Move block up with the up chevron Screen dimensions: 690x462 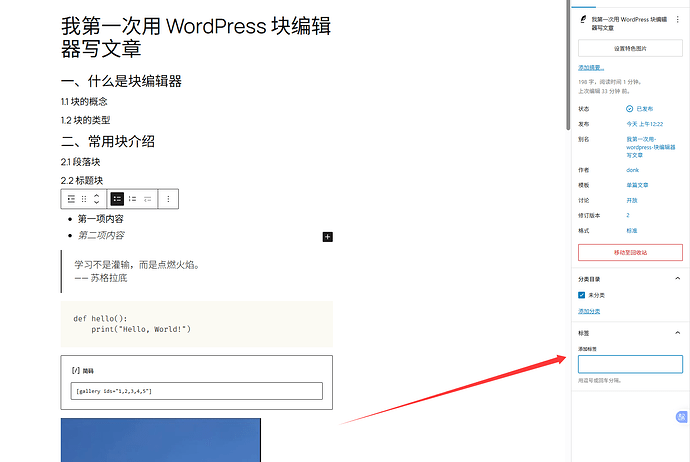pos(97,195)
